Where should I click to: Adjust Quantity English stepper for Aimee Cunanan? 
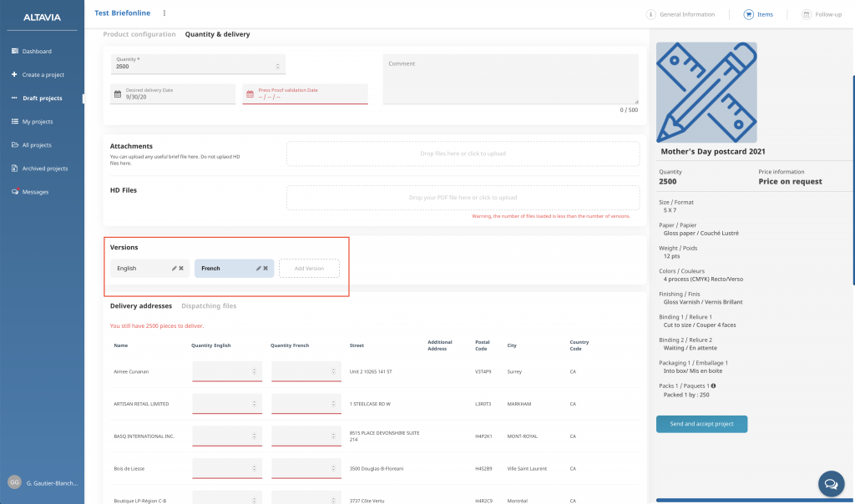pos(254,371)
